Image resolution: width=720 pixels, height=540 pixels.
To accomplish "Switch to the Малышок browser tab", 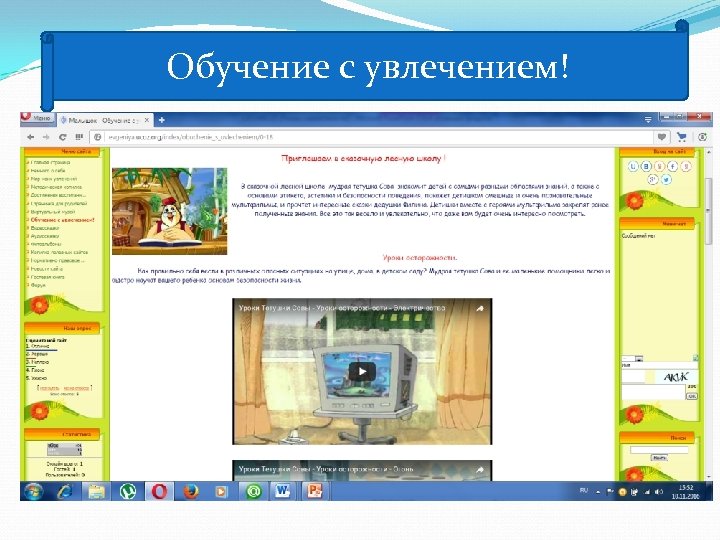I will coord(104,120).
